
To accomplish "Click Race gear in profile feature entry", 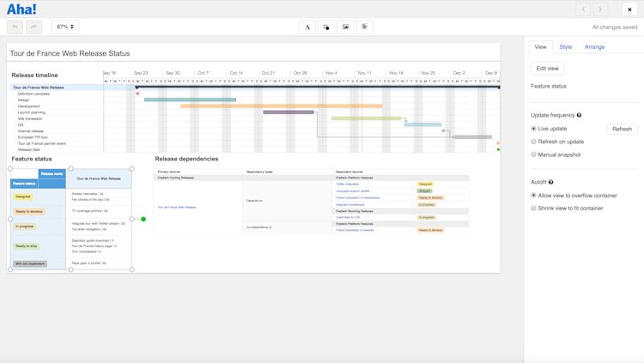I will point(88,263).
